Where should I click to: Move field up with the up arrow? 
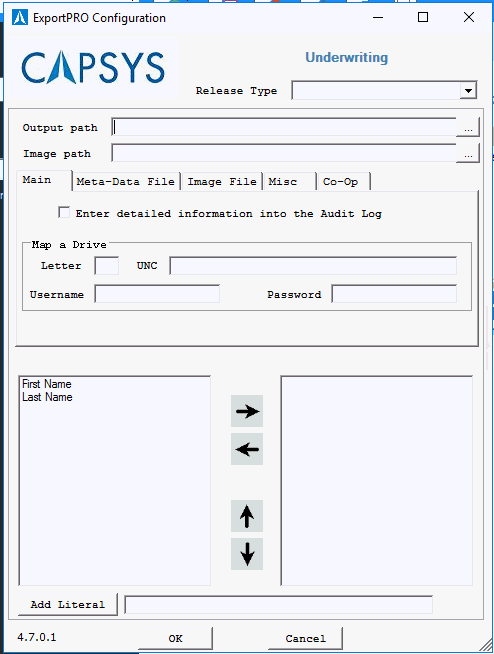247,516
